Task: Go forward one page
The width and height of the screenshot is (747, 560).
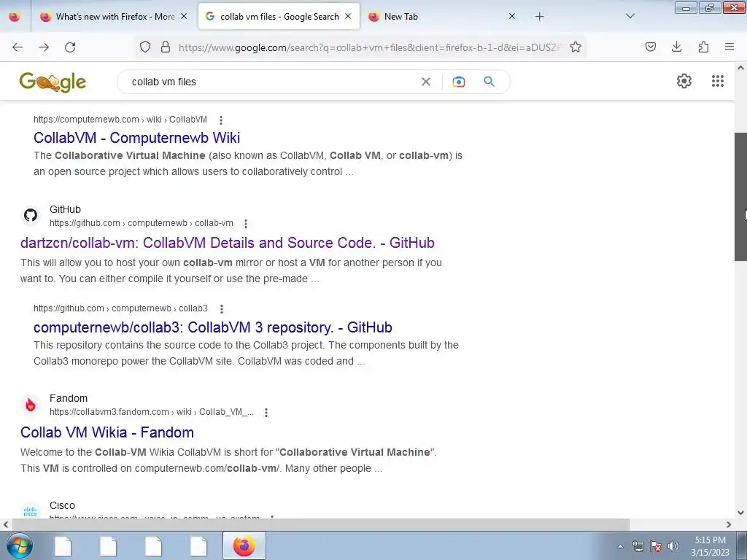Action: (x=44, y=47)
